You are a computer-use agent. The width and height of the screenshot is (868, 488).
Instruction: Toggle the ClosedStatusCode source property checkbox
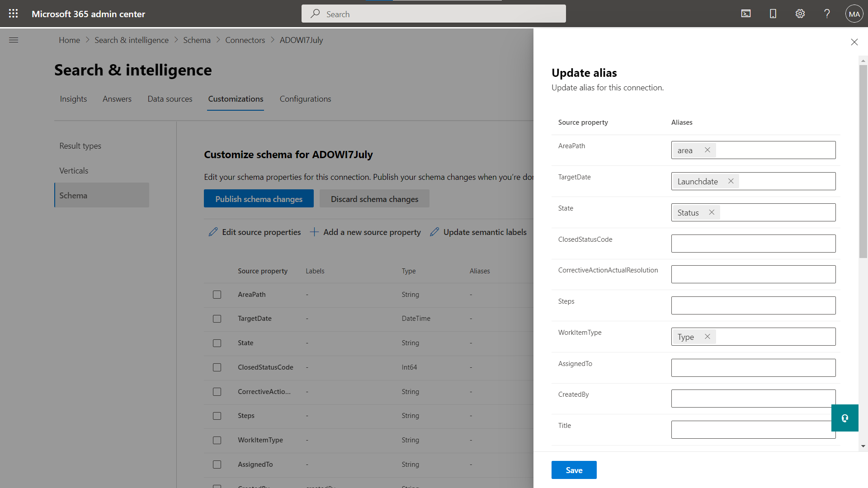217,367
